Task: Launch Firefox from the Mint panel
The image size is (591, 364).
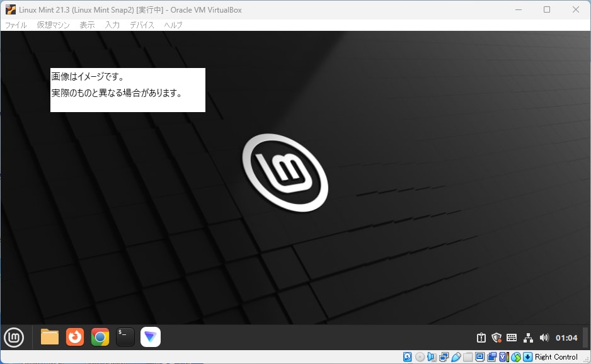Action: click(x=74, y=337)
